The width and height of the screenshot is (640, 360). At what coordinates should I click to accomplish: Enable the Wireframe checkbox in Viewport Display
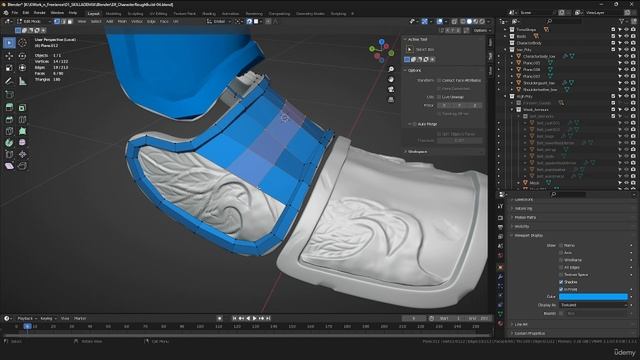tap(561, 260)
